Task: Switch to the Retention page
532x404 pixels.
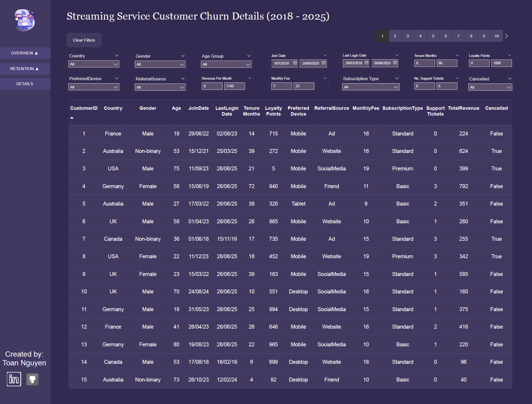Action: click(25, 69)
